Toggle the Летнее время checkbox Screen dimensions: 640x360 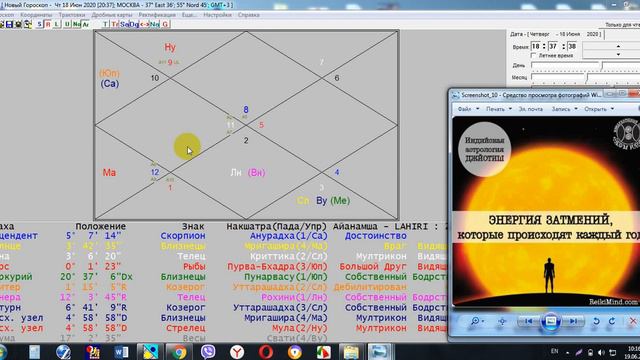click(533, 55)
